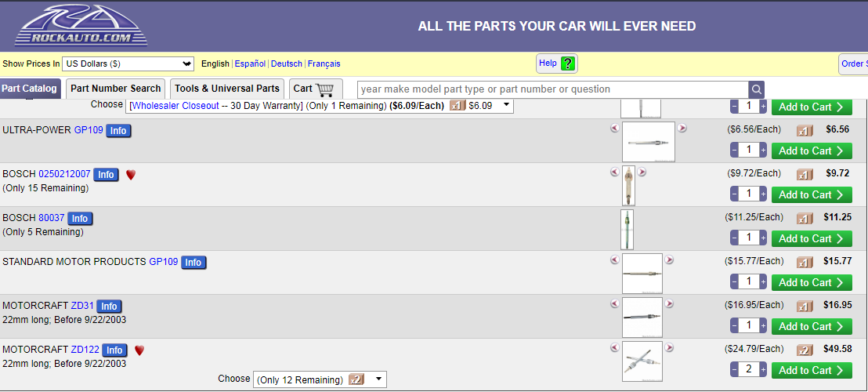
Task: Click the RockAuto.com logo
Action: (x=81, y=26)
